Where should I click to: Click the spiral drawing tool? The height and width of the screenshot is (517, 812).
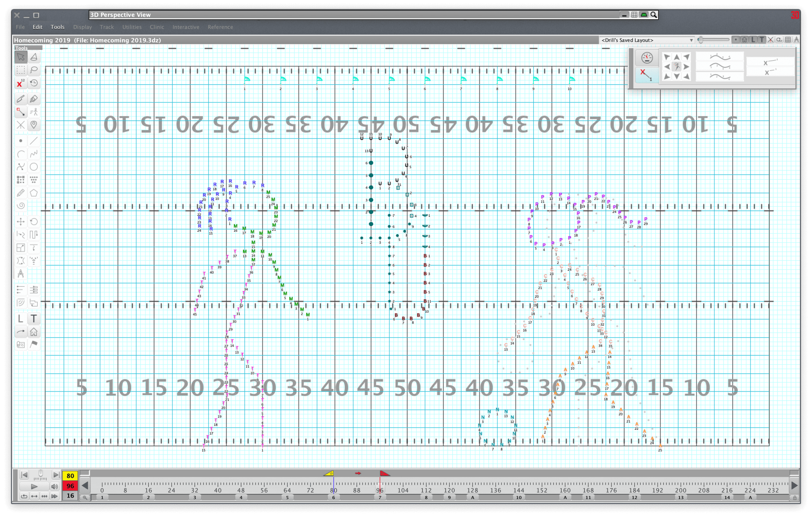coord(21,206)
